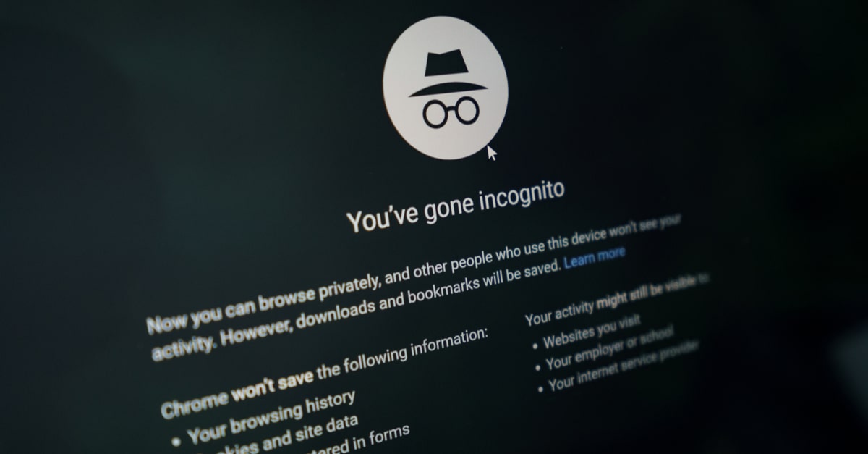Click the entered in forms list item
This screenshot has height=454, width=868.
coord(367,438)
